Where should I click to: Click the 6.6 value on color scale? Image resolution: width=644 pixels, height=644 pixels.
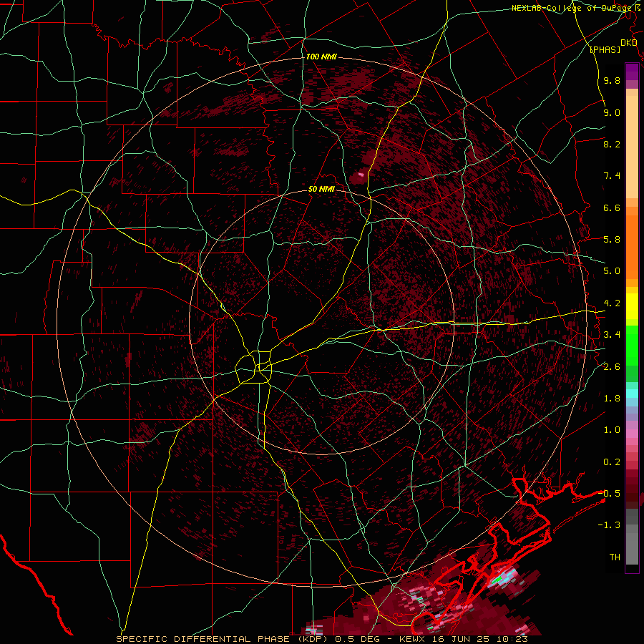[x=612, y=208]
